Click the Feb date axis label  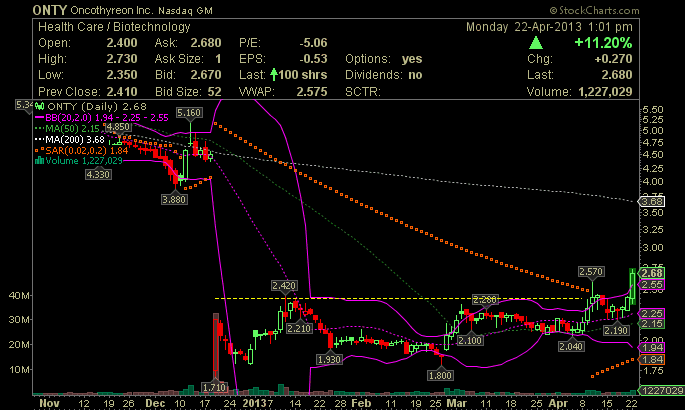coord(361,403)
